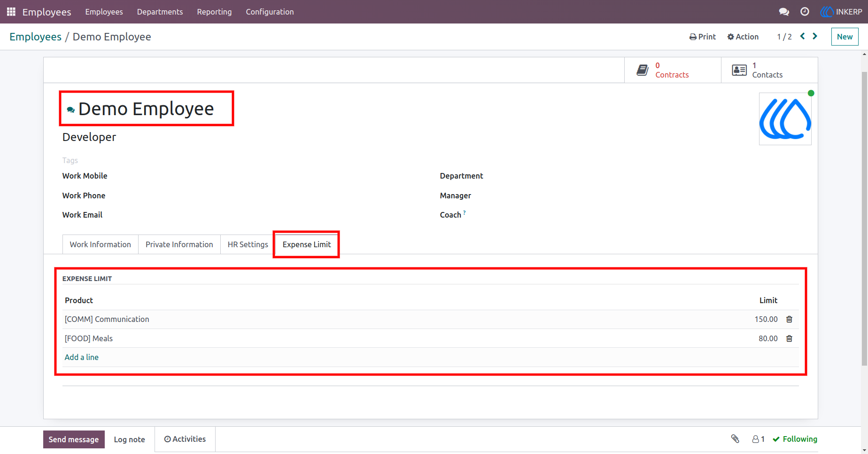Open the Contacts smart button
Screen dimensions: 868x454
click(769, 70)
